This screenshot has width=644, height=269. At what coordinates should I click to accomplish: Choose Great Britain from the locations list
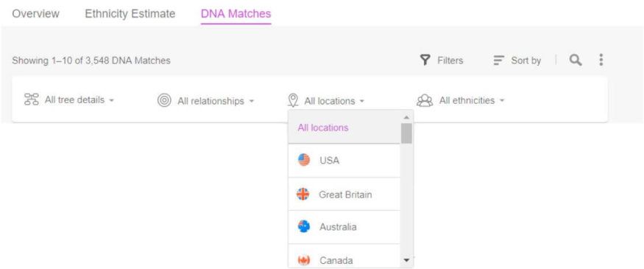pyautogui.click(x=344, y=194)
